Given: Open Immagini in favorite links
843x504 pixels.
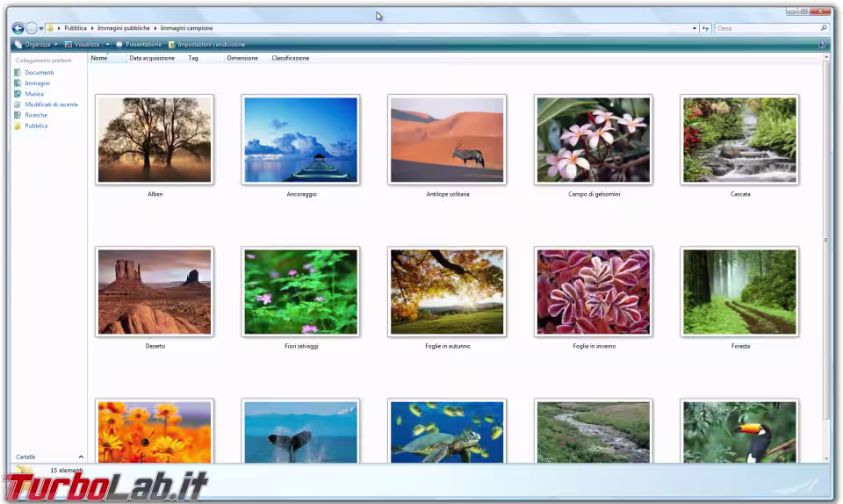Looking at the screenshot, I should (37, 83).
